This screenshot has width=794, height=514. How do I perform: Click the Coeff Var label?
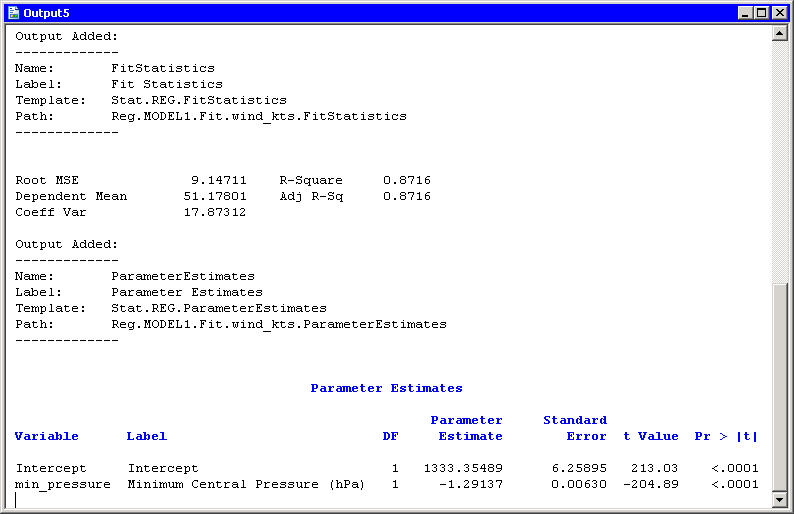pyautogui.click(x=51, y=212)
